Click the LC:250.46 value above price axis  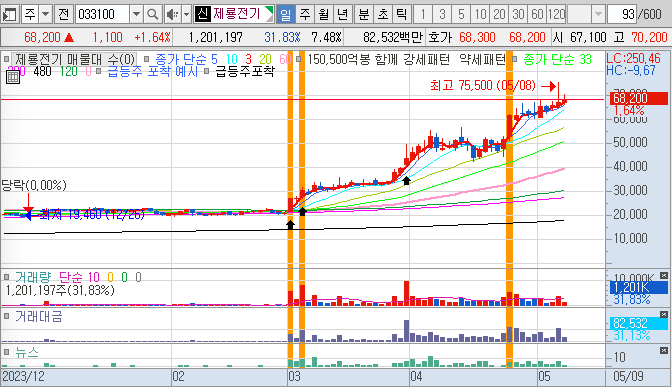tap(633, 58)
